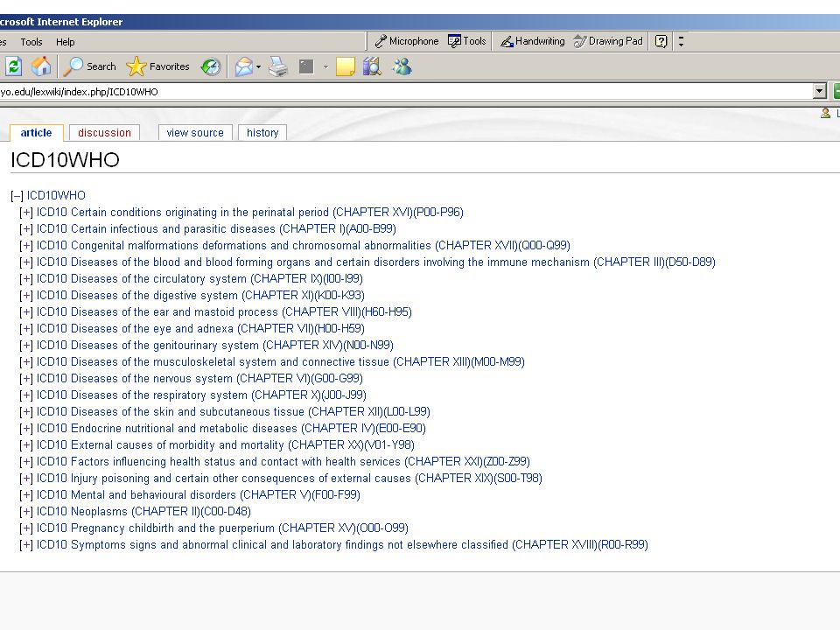
Task: Switch to the discussion tab
Action: coord(104,133)
